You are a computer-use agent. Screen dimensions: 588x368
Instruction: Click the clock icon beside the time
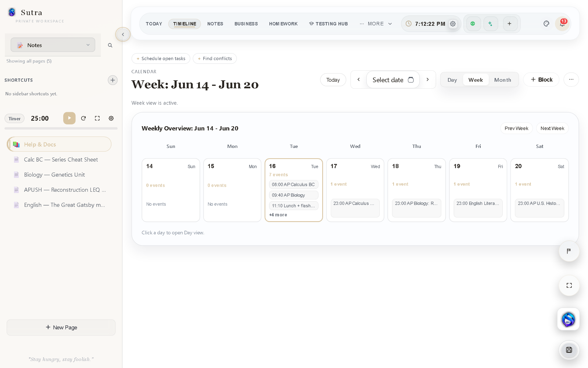pos(408,24)
